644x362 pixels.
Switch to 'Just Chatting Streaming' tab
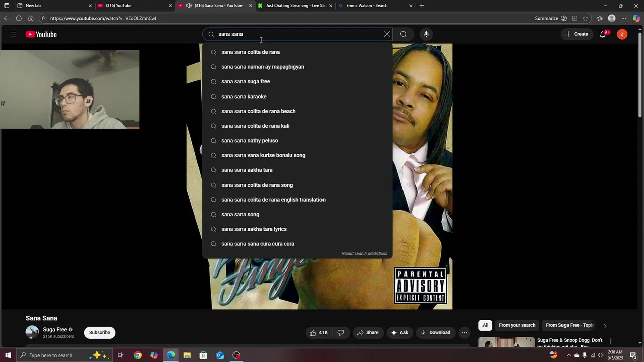(x=295, y=6)
